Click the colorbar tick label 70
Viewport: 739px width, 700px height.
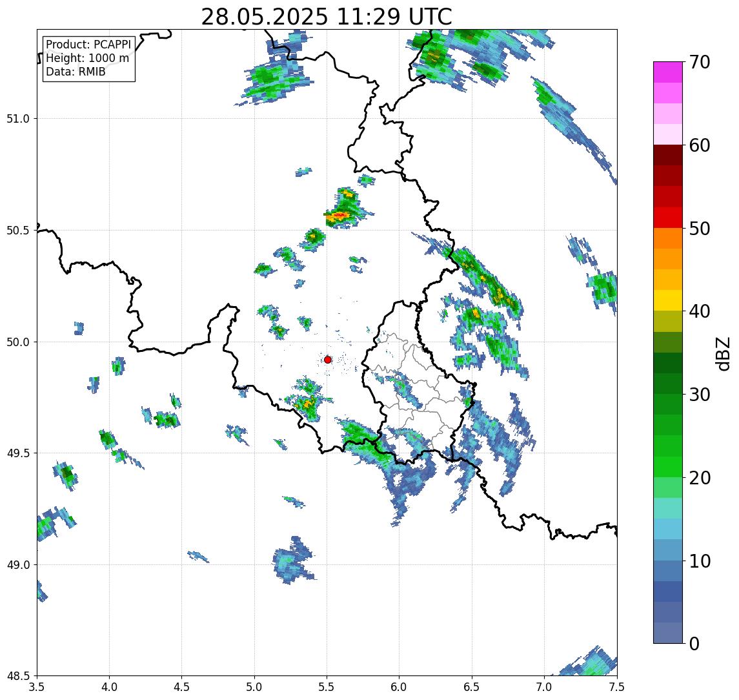pyautogui.click(x=700, y=62)
